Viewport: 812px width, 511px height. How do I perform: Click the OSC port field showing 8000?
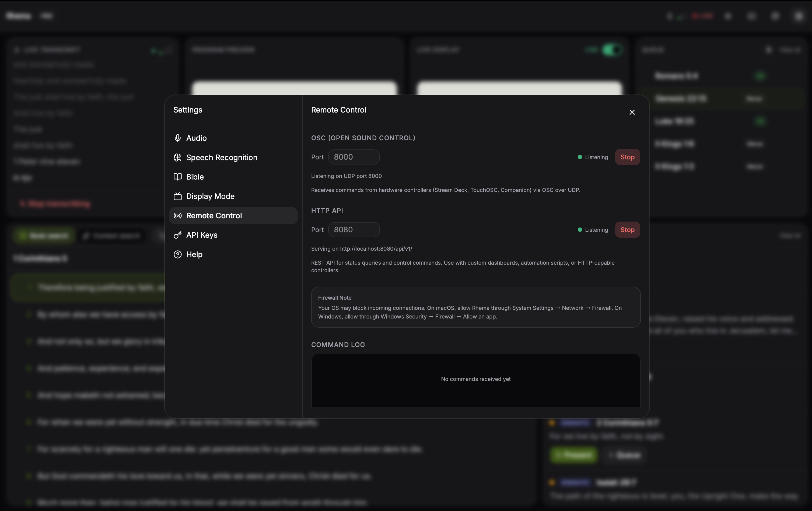pos(354,157)
